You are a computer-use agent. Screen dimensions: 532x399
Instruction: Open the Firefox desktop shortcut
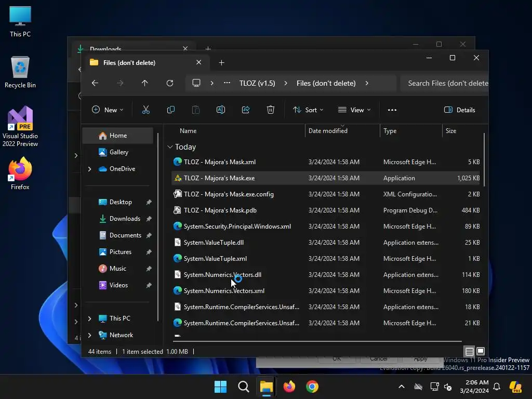(20, 173)
